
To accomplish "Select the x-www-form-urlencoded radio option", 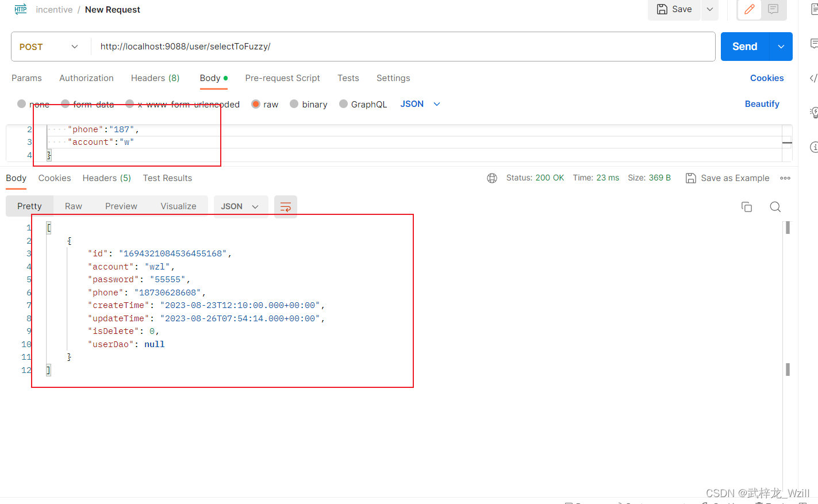I will (130, 104).
